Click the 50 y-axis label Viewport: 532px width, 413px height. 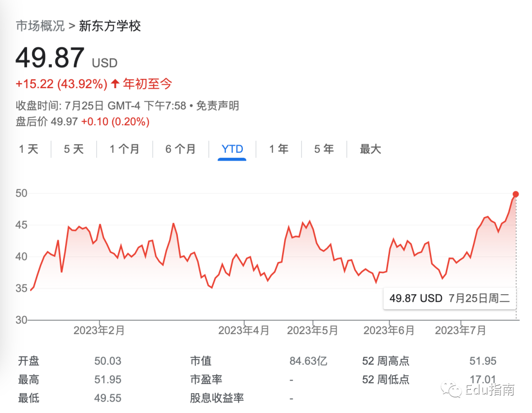(21, 193)
